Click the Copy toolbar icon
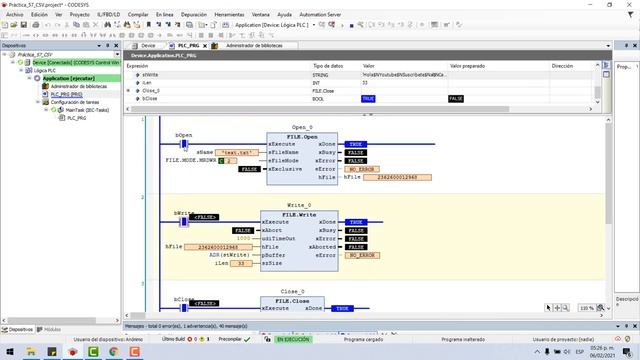The width and height of the screenshot is (640, 360). pos(76,25)
